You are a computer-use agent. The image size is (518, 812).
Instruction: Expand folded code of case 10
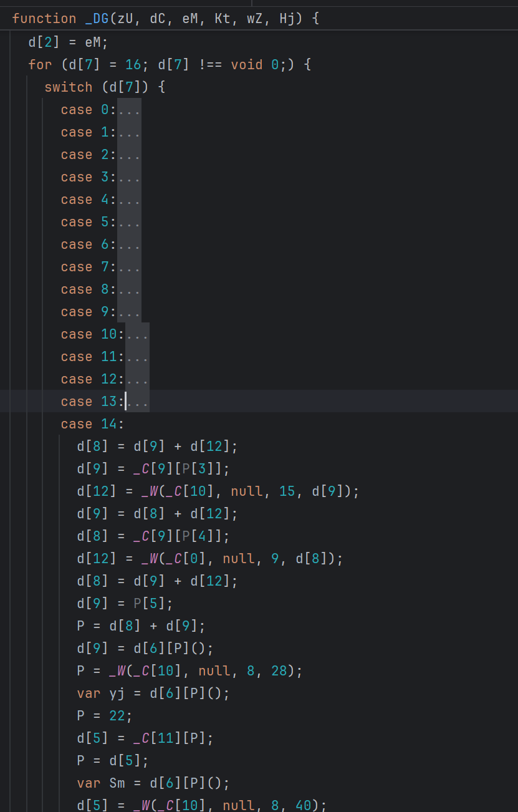tap(137, 334)
